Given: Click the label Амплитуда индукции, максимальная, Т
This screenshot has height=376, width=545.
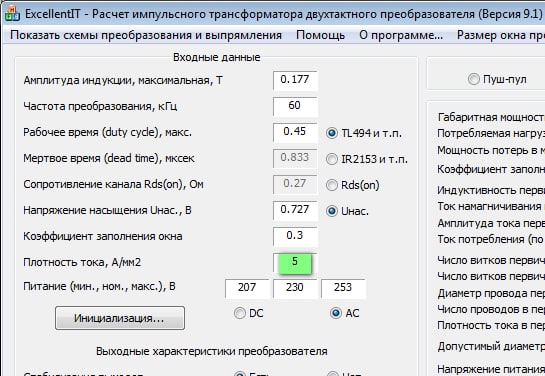Looking at the screenshot, I should click(123, 80).
